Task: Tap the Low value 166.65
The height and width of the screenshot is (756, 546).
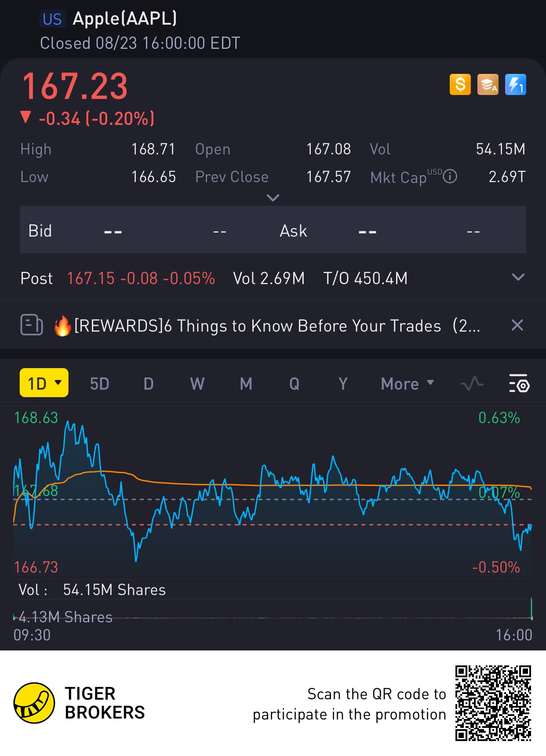Action: [x=153, y=177]
